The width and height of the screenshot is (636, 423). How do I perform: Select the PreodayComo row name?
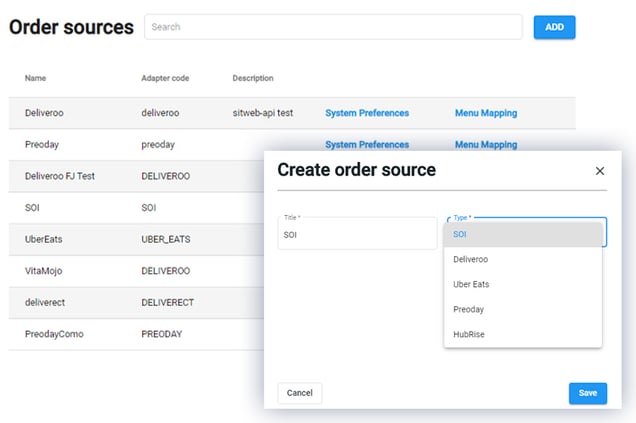pos(54,334)
